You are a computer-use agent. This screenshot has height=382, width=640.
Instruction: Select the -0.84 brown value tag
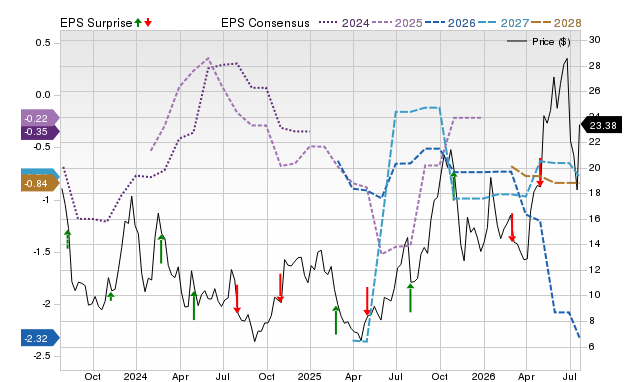point(40,184)
